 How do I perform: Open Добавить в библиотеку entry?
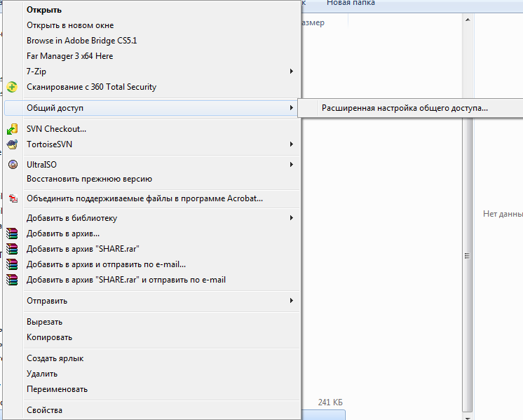[151, 218]
